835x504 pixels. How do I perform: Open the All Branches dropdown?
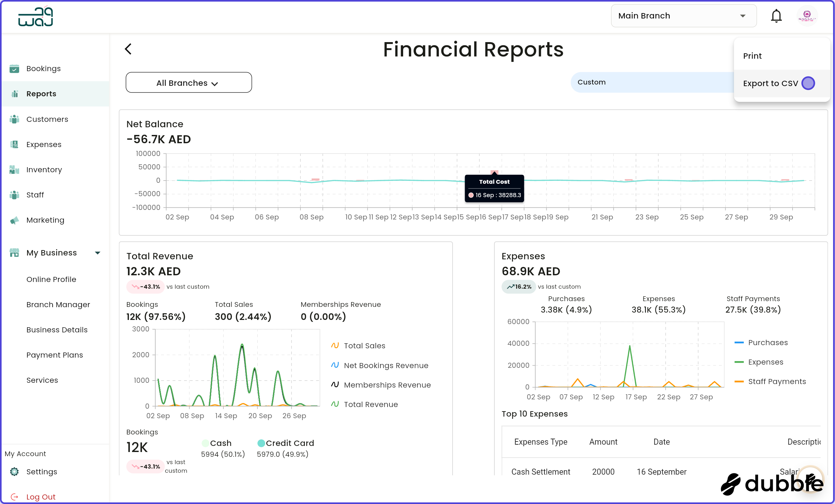point(188,82)
